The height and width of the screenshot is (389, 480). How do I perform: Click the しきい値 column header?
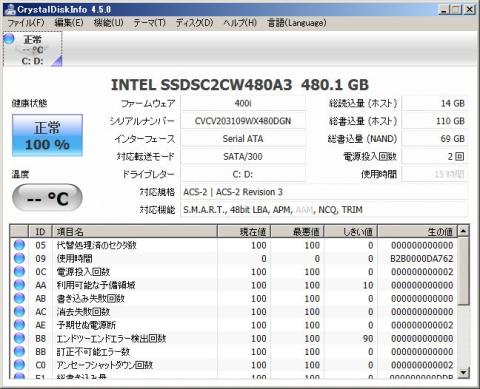click(x=351, y=231)
